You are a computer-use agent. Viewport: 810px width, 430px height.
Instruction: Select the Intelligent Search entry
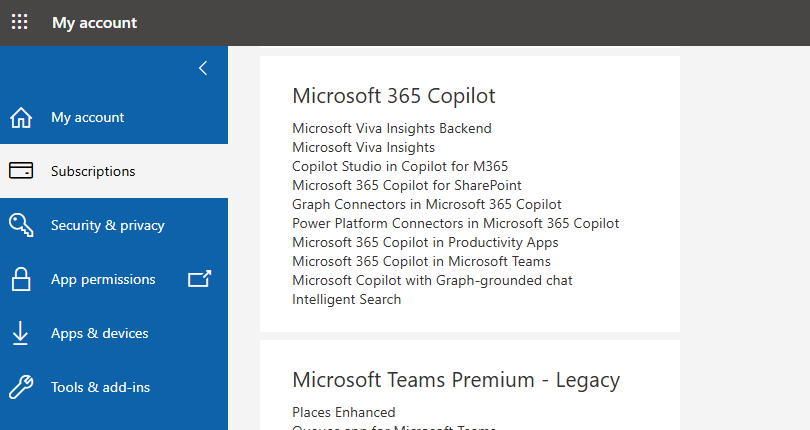click(x=346, y=300)
